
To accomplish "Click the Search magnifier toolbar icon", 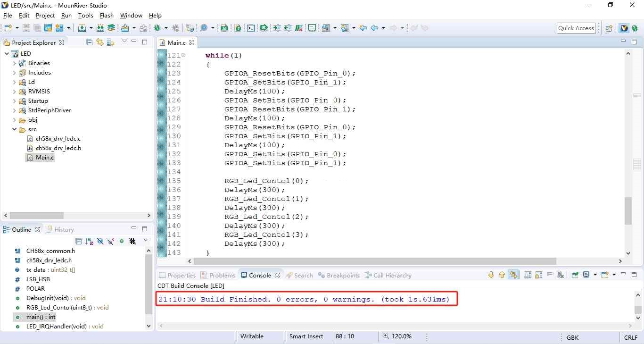I will (204, 28).
